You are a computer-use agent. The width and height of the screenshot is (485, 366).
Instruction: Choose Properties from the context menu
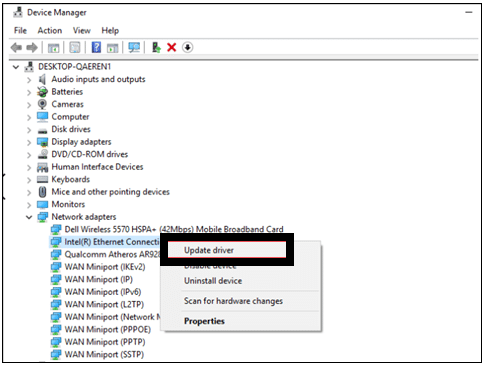pos(241,321)
